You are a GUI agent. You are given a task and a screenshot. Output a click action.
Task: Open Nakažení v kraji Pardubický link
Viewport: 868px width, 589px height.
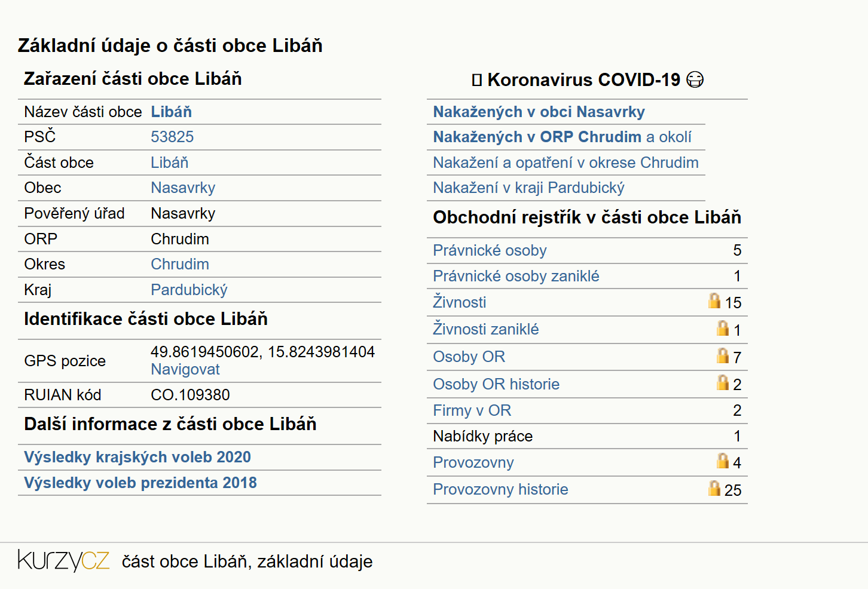(528, 188)
